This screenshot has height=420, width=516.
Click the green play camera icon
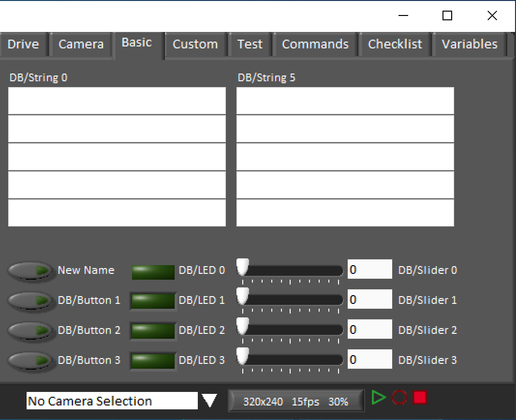(379, 398)
